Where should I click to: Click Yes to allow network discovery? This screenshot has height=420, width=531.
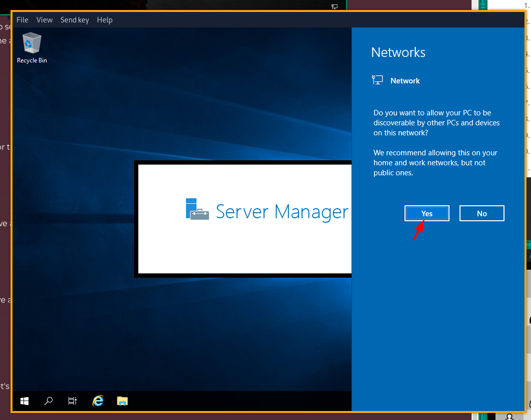[x=426, y=213]
